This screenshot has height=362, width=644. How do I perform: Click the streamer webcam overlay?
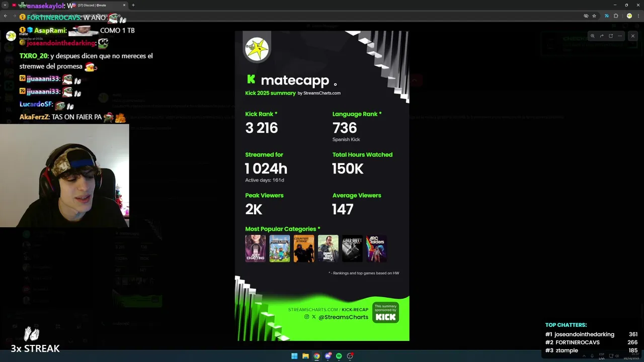click(64, 175)
